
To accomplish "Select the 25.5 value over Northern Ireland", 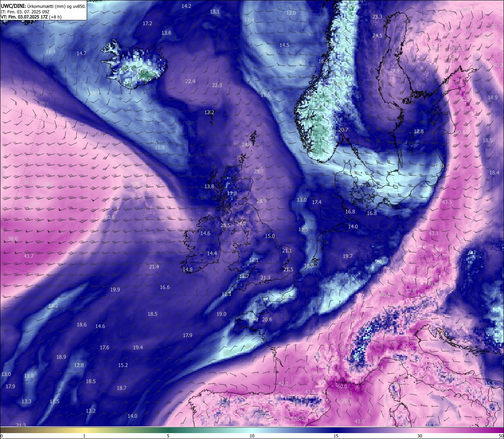I will click(x=225, y=225).
